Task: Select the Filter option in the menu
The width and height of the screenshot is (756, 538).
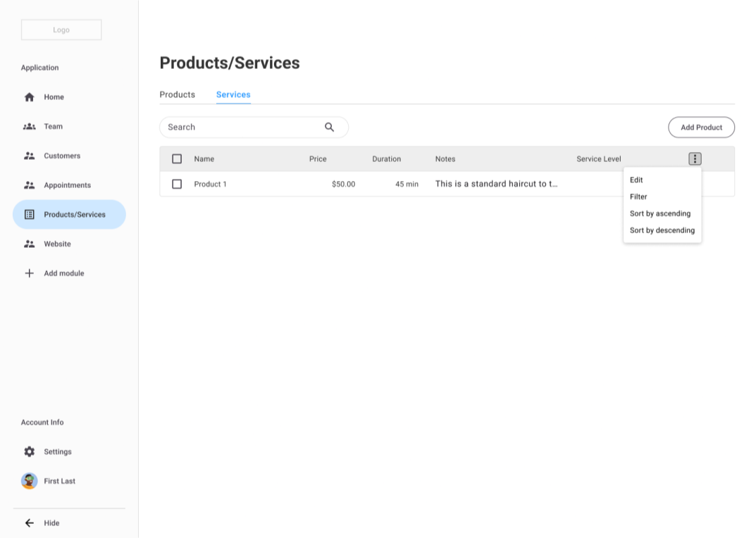Action: (x=638, y=196)
